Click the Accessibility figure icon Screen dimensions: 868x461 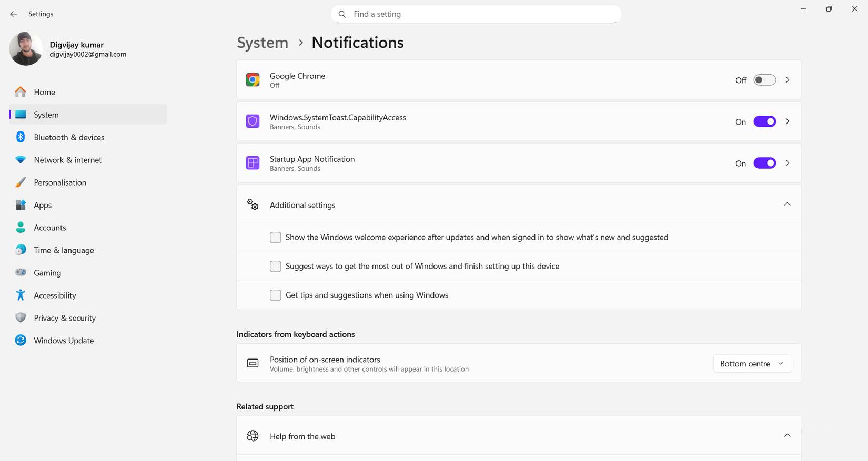click(21, 295)
